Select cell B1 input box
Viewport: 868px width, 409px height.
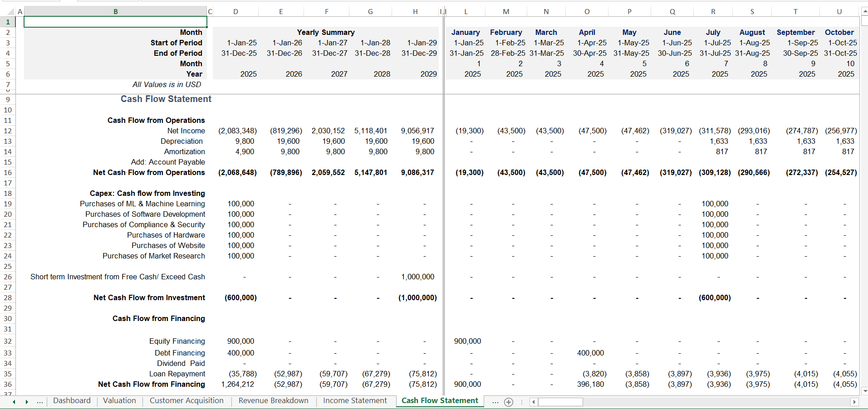[x=115, y=22]
